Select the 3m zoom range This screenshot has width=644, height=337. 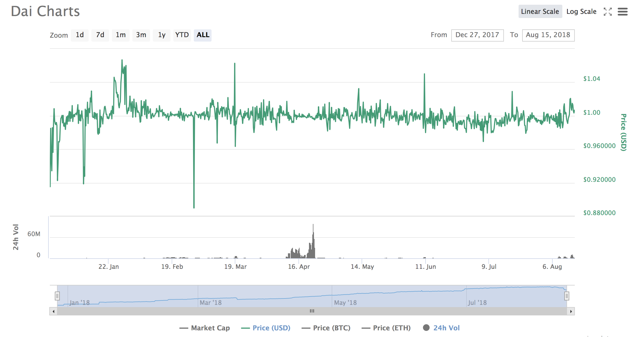(141, 35)
